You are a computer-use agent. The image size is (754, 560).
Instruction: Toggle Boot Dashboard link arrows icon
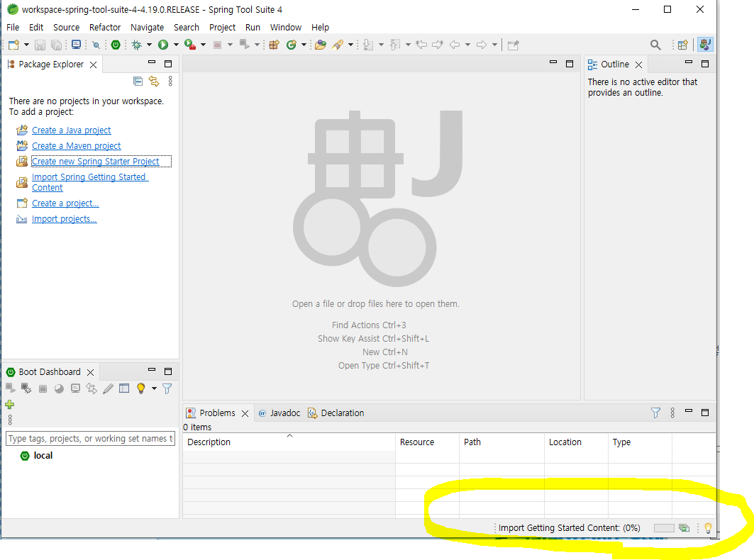pyautogui.click(x=92, y=388)
